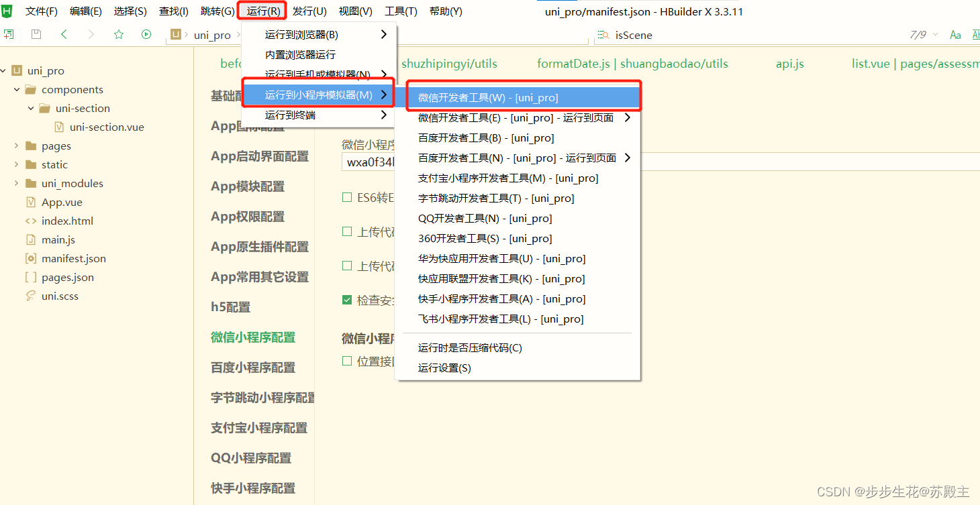Click the uni.scss file icon
This screenshot has width=980, height=505.
(x=30, y=296)
